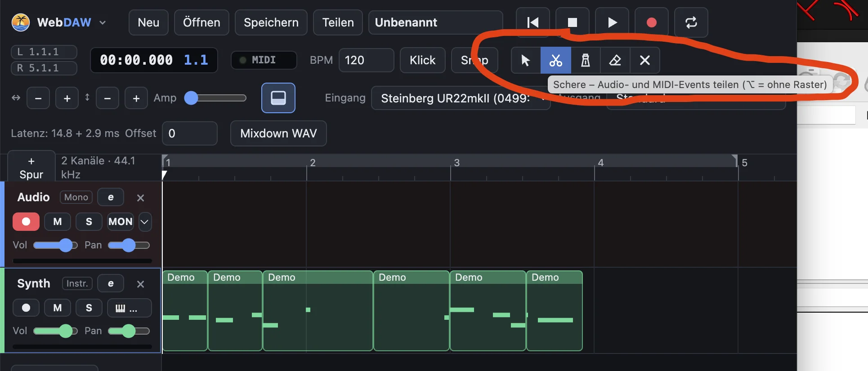Mute the Audio track
The height and width of the screenshot is (371, 868).
pos(58,221)
